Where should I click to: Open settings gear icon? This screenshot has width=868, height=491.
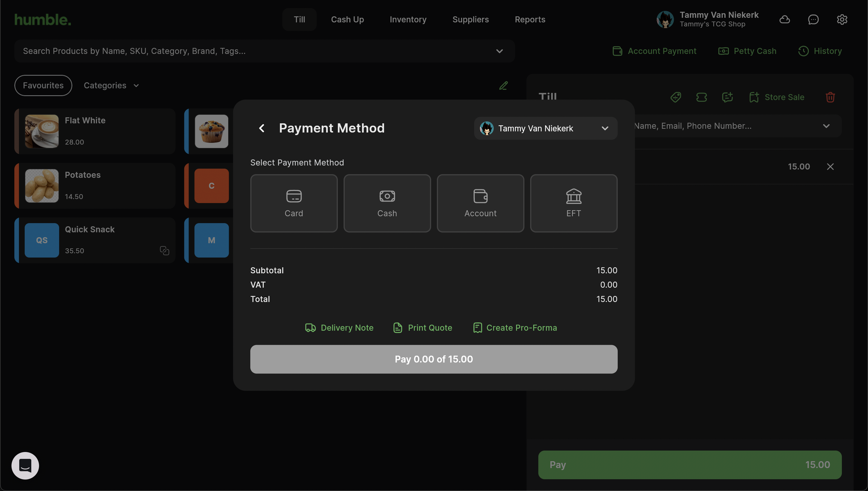pos(842,20)
